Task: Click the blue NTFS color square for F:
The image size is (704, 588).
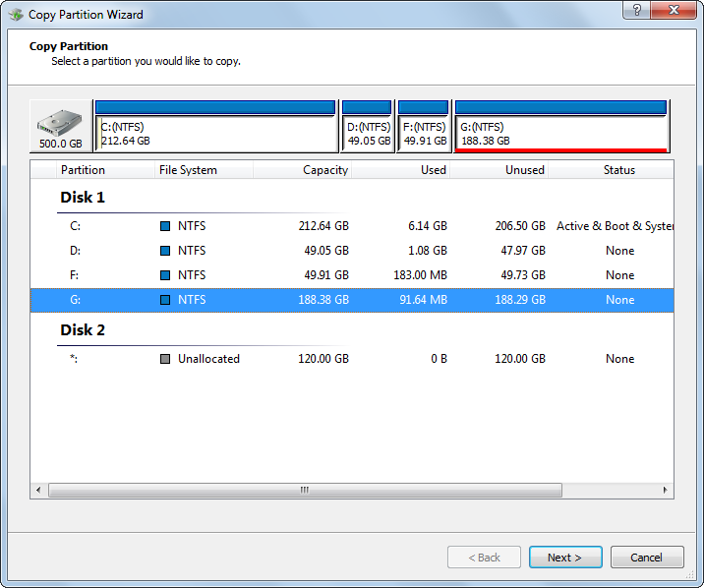Action: (x=165, y=275)
